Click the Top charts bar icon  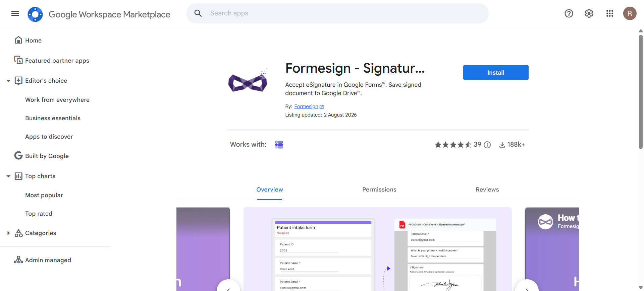point(19,176)
